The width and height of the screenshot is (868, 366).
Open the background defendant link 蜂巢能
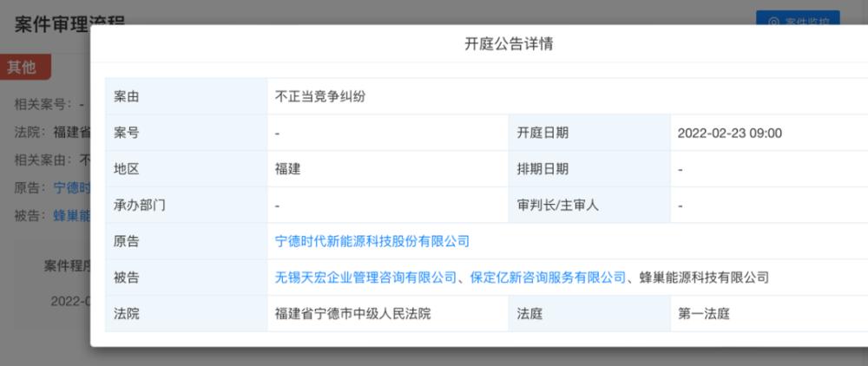point(72,216)
